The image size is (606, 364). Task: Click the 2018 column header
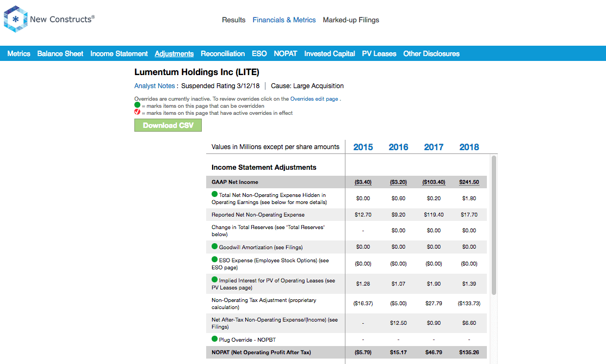(469, 147)
